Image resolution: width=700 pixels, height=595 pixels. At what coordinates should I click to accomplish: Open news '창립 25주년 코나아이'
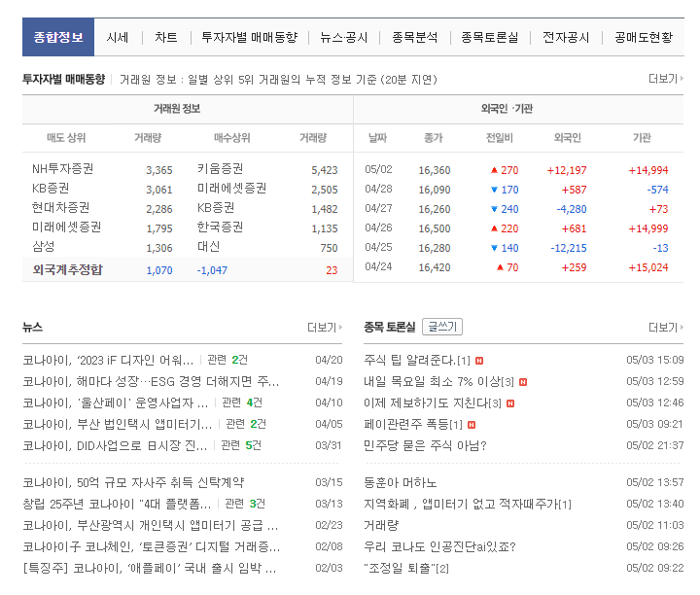pyautogui.click(x=117, y=504)
